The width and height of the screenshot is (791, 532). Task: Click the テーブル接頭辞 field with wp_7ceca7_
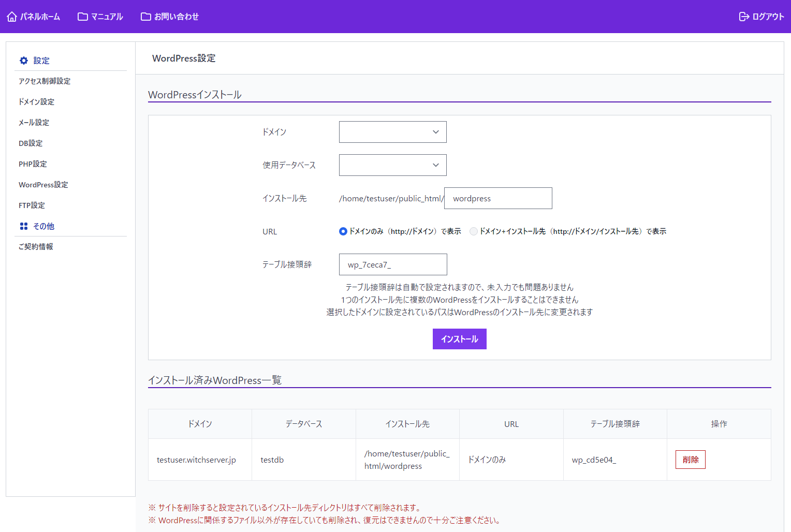[x=393, y=264]
